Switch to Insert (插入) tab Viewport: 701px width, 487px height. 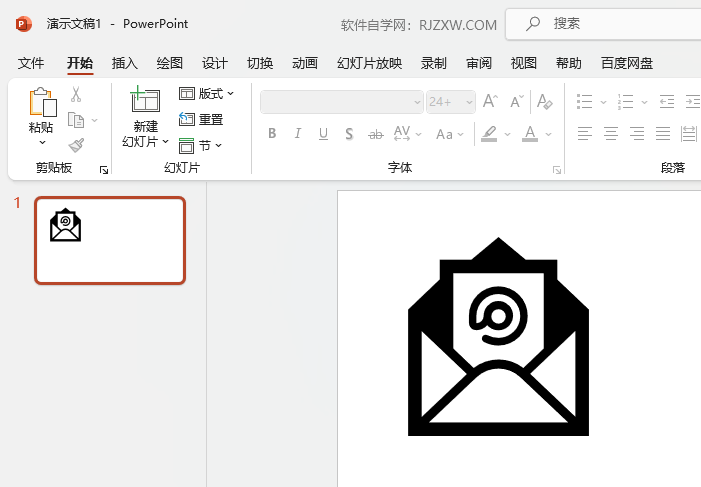pos(125,63)
